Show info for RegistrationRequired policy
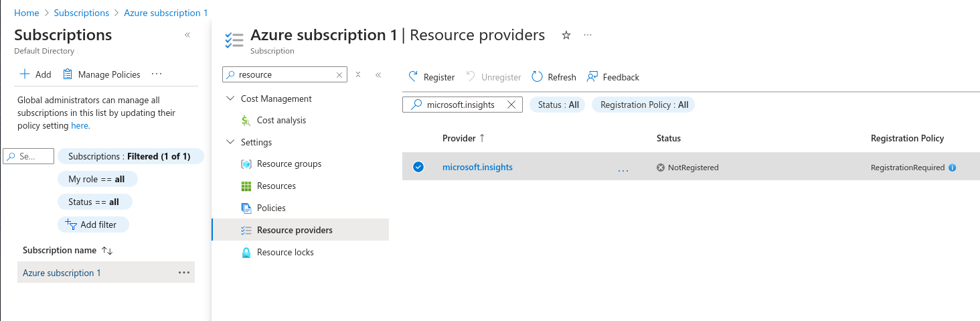The height and width of the screenshot is (321, 980). [952, 168]
